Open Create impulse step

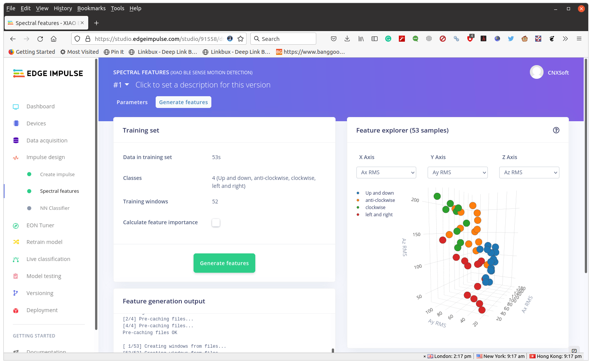point(57,174)
